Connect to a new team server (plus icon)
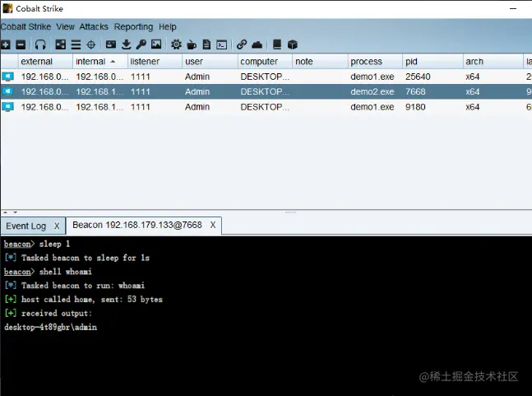 pos(6,44)
